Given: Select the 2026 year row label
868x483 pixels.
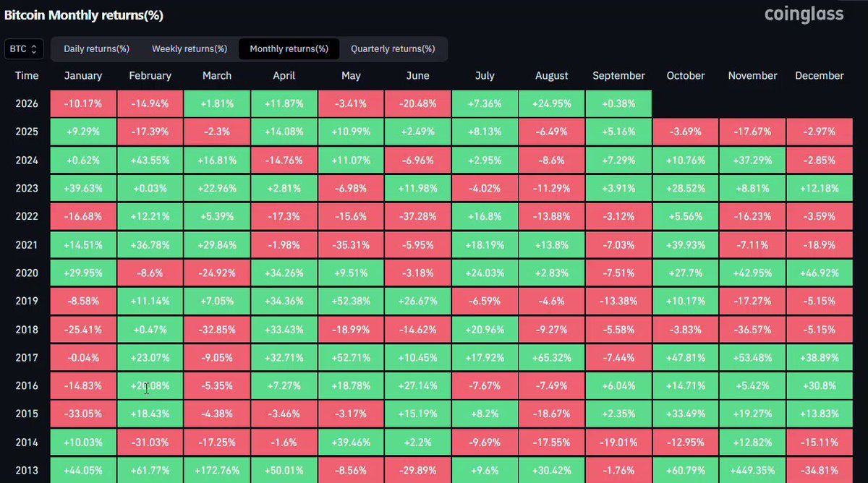Looking at the screenshot, I should [x=27, y=103].
